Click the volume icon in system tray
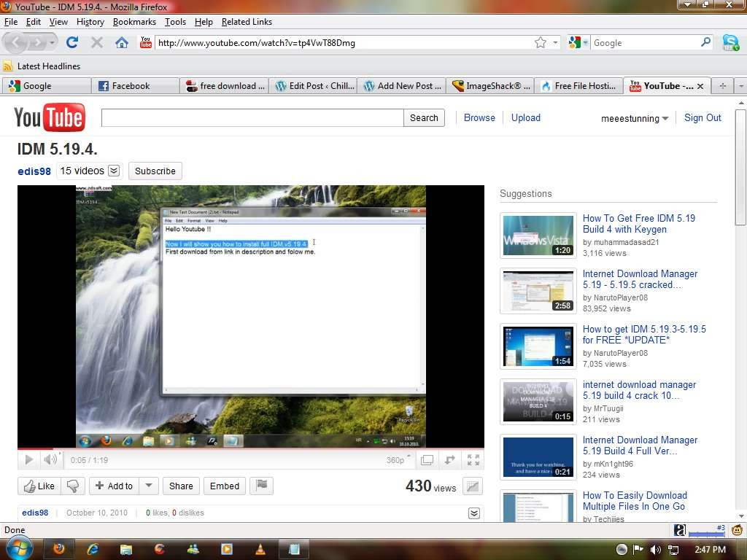Screen dimensions: 747x560 coord(656,550)
